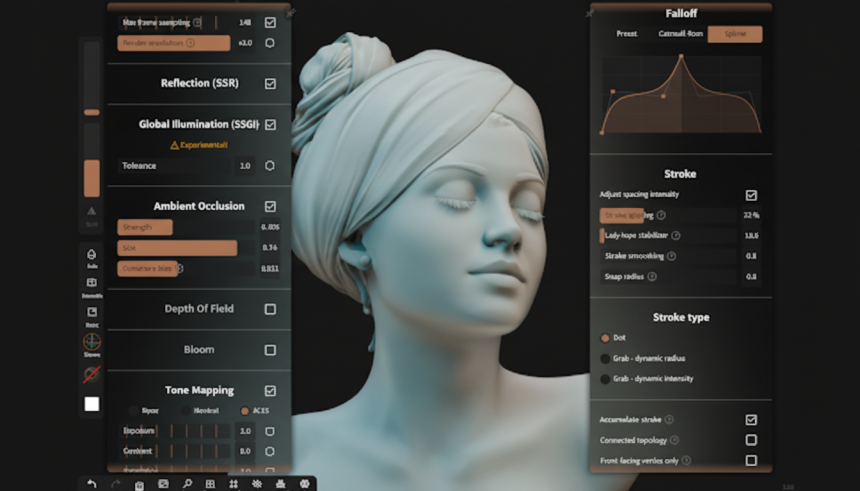Open help icon beside Connected topology
Image resolution: width=860 pixels, height=491 pixels.
[x=675, y=440]
